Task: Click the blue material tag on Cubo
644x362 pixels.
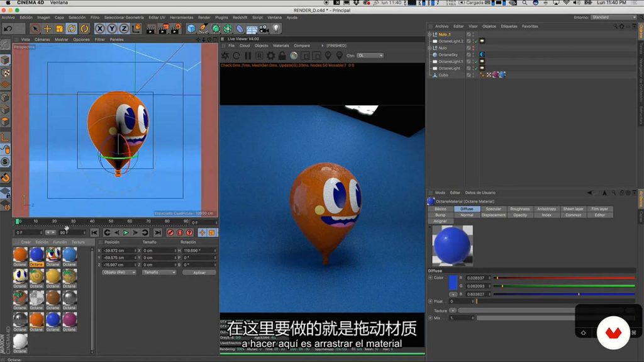Action: 502,75
